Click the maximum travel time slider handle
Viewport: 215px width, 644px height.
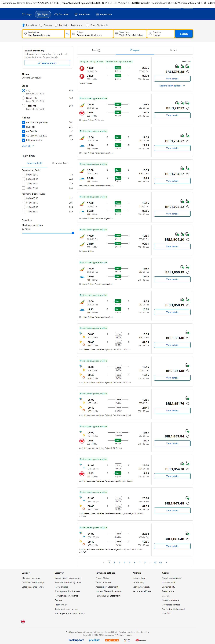click(x=73, y=233)
